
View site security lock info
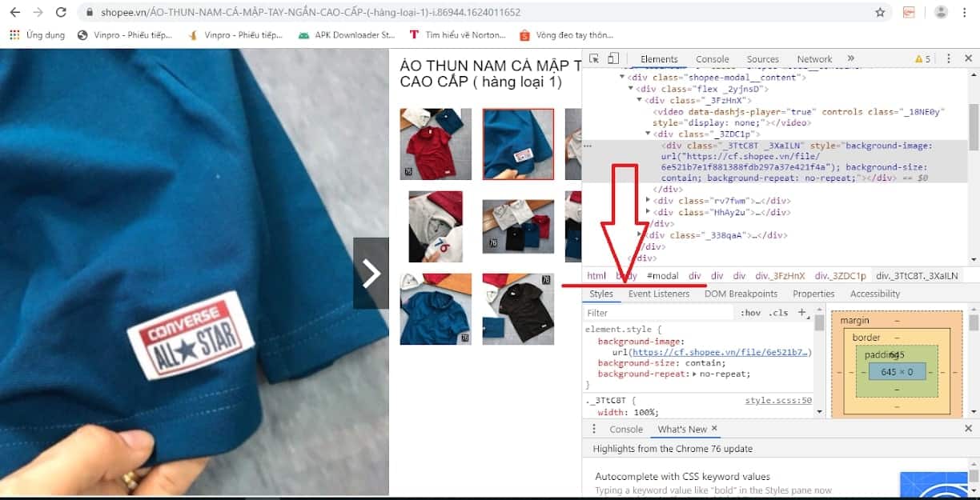(x=90, y=13)
